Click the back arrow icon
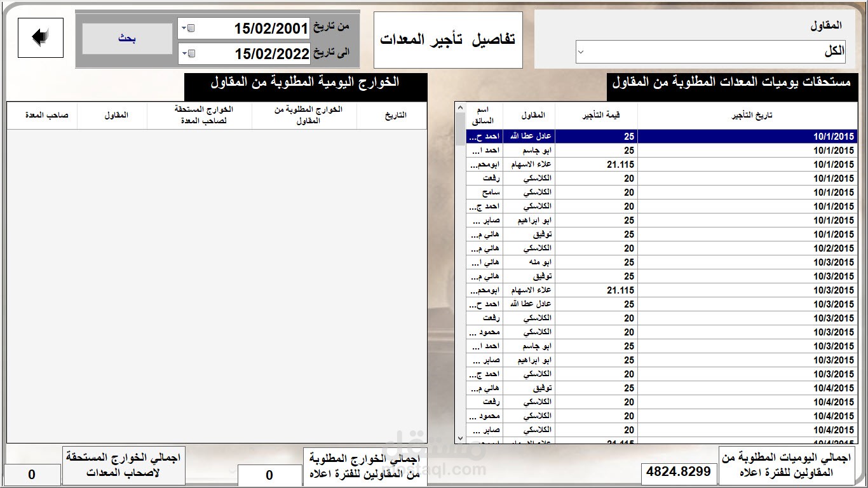The height and width of the screenshot is (488, 868). coord(41,37)
